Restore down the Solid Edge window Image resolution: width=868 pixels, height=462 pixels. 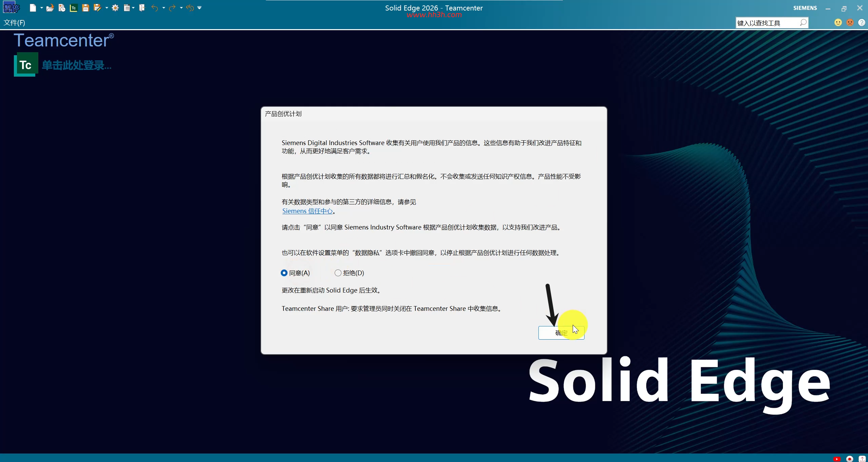(844, 8)
